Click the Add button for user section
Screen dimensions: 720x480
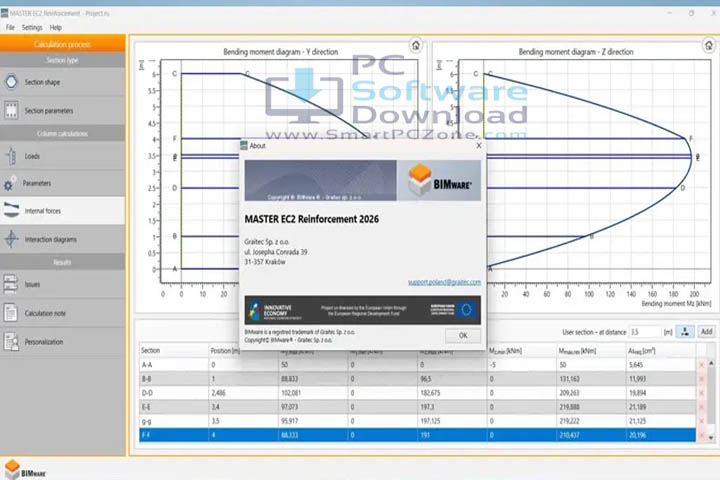707,332
